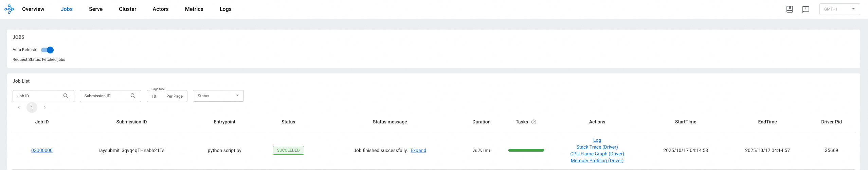Open the Status filter dropdown
Screen dimensions: 868x170
pos(218,96)
